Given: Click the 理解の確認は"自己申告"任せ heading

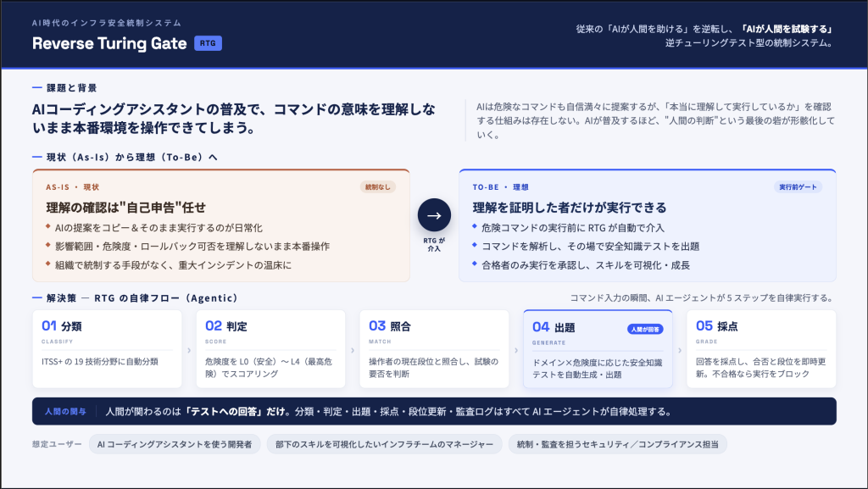Looking at the screenshot, I should pyautogui.click(x=125, y=208).
